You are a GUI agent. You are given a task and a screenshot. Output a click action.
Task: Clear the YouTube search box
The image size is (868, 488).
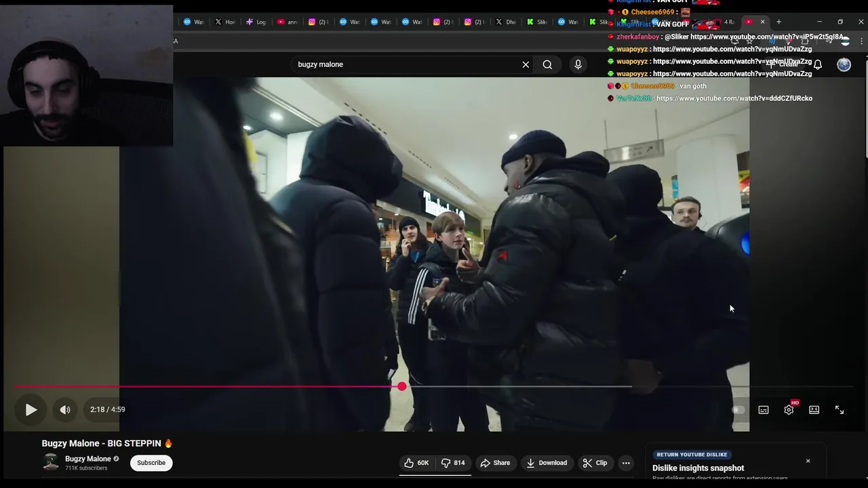pyautogui.click(x=526, y=64)
